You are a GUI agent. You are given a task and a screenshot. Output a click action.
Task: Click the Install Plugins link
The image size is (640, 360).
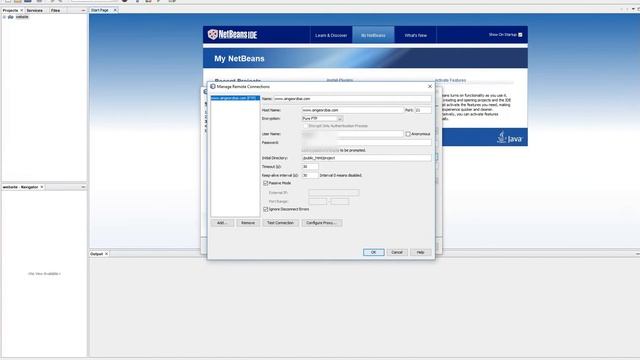pos(340,80)
